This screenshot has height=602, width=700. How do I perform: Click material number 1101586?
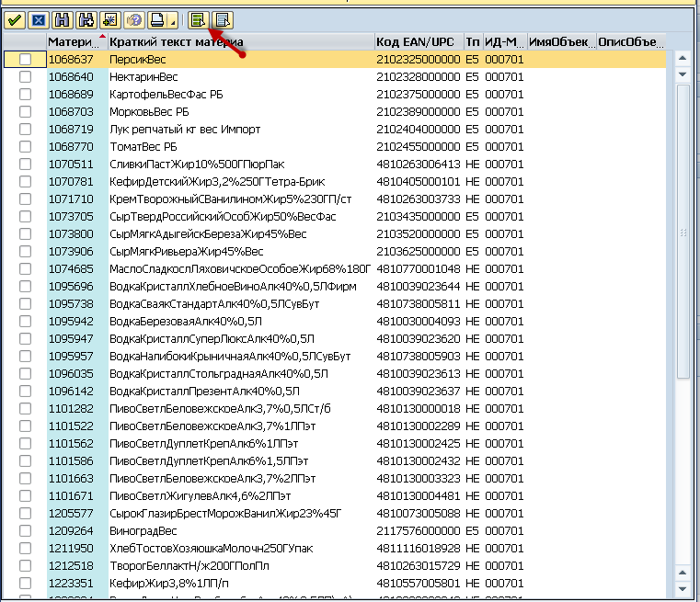[71, 460]
